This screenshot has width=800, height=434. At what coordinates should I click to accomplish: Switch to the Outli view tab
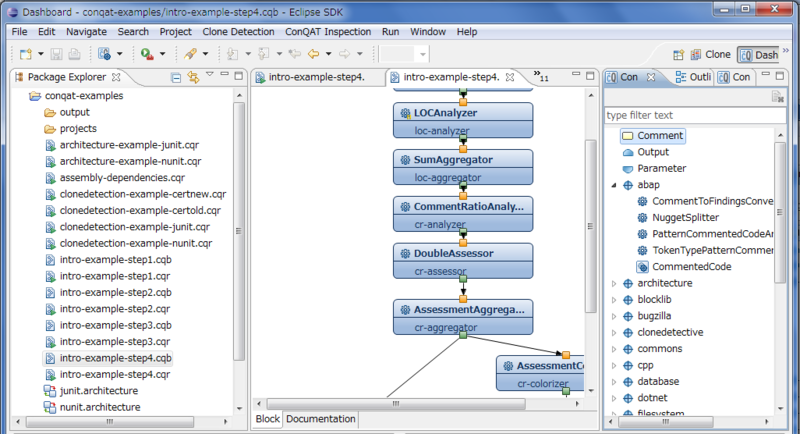coord(693,77)
